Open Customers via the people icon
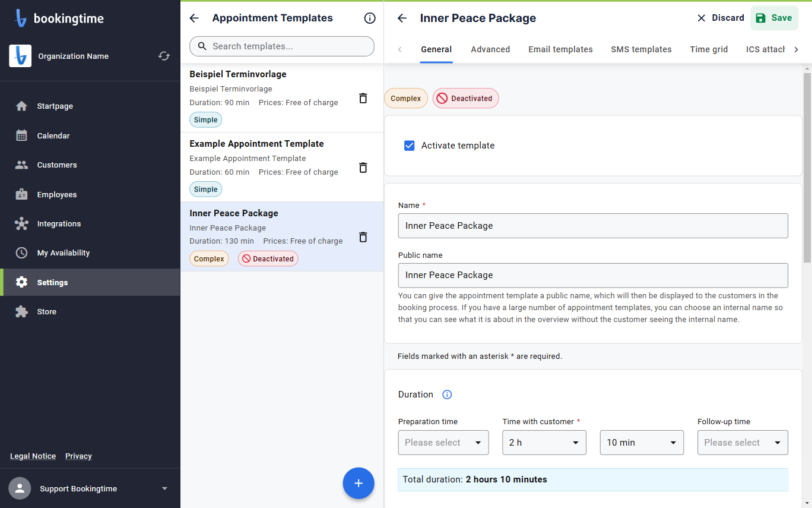 pos(21,165)
